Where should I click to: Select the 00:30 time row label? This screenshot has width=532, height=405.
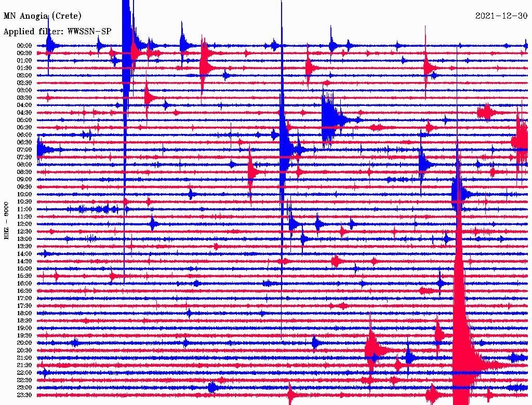[24, 53]
